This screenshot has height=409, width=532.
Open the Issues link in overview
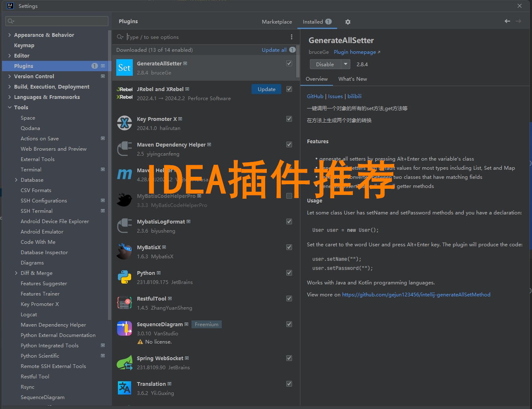point(335,96)
